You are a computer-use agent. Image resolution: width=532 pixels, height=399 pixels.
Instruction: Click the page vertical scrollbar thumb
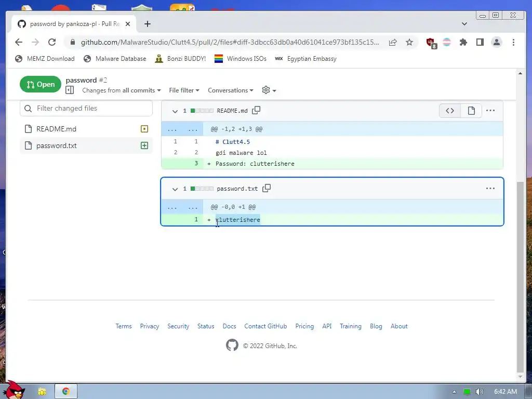click(x=520, y=276)
